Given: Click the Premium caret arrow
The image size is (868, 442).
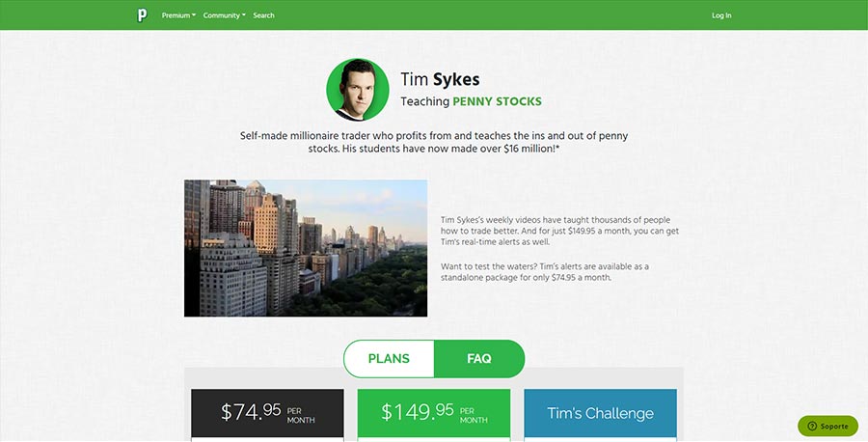Looking at the screenshot, I should [194, 15].
